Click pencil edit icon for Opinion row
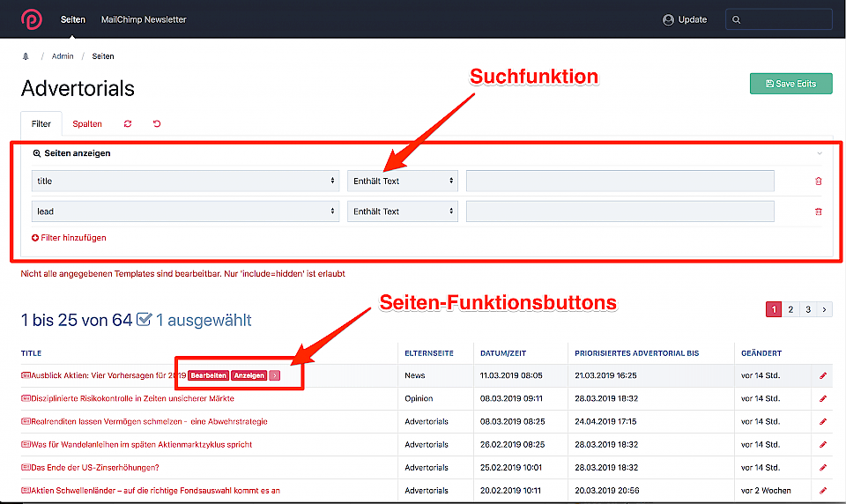Screen dimensions: 846x504 (x=823, y=398)
